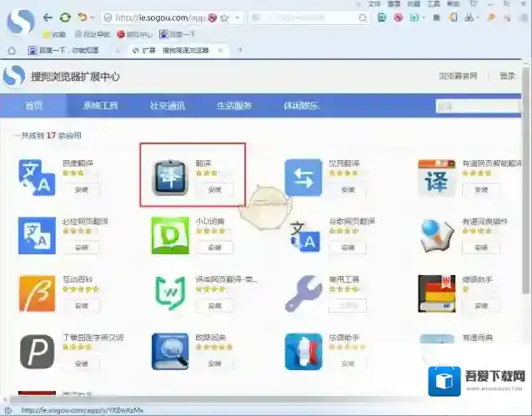Image resolution: width=532 pixels, height=416 pixels.
Task: Click the binoculars icon in the toolbar
Action: click(x=469, y=18)
